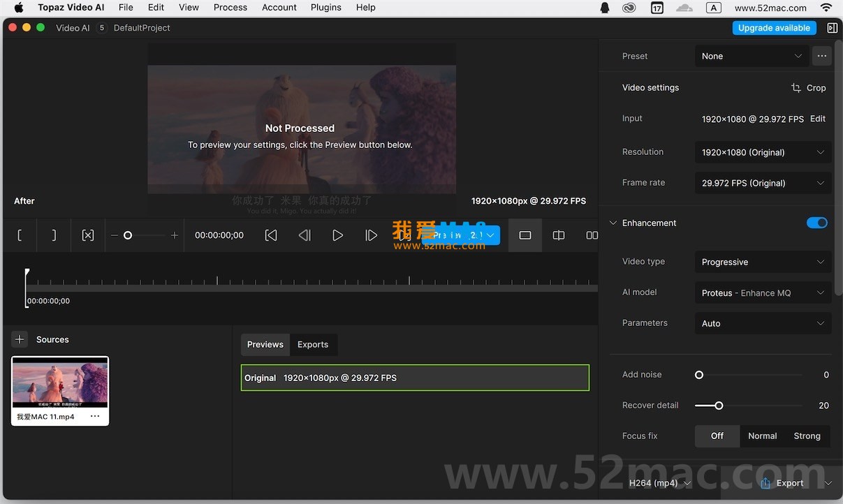Click the Recover detail slider handle
Viewport: 843px width, 504px height.
coord(719,406)
